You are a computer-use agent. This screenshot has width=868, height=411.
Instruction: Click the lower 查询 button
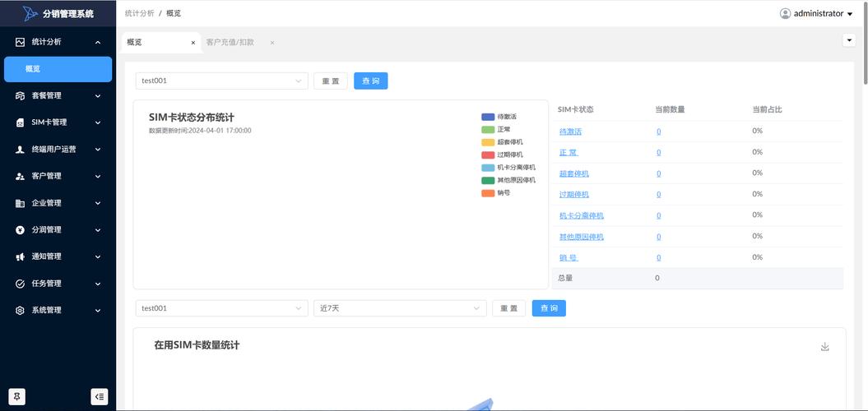[x=549, y=308]
